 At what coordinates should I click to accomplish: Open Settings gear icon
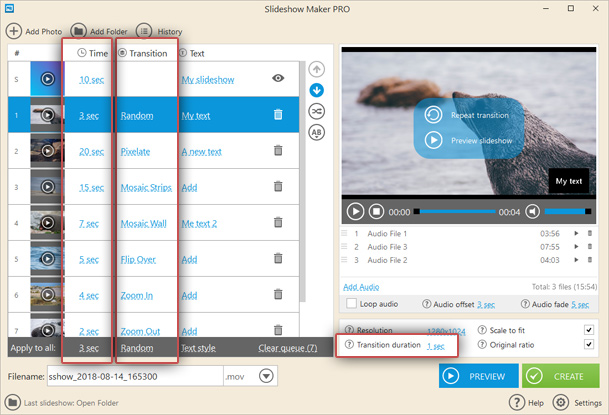point(561,403)
